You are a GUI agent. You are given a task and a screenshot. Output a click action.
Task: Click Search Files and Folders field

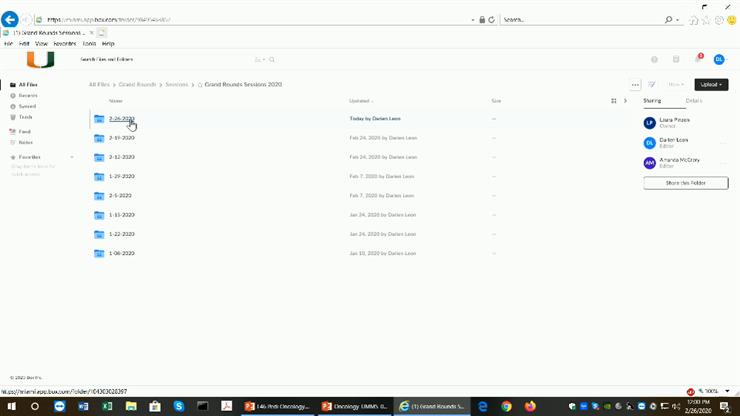tap(165, 59)
